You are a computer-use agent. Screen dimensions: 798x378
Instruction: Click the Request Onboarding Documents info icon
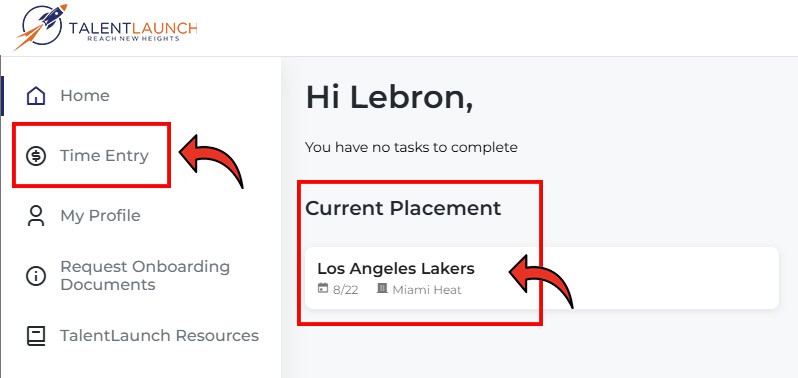coord(36,276)
